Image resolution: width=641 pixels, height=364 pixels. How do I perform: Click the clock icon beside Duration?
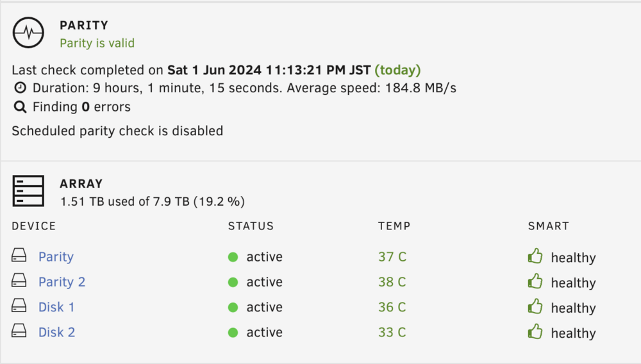20,87
